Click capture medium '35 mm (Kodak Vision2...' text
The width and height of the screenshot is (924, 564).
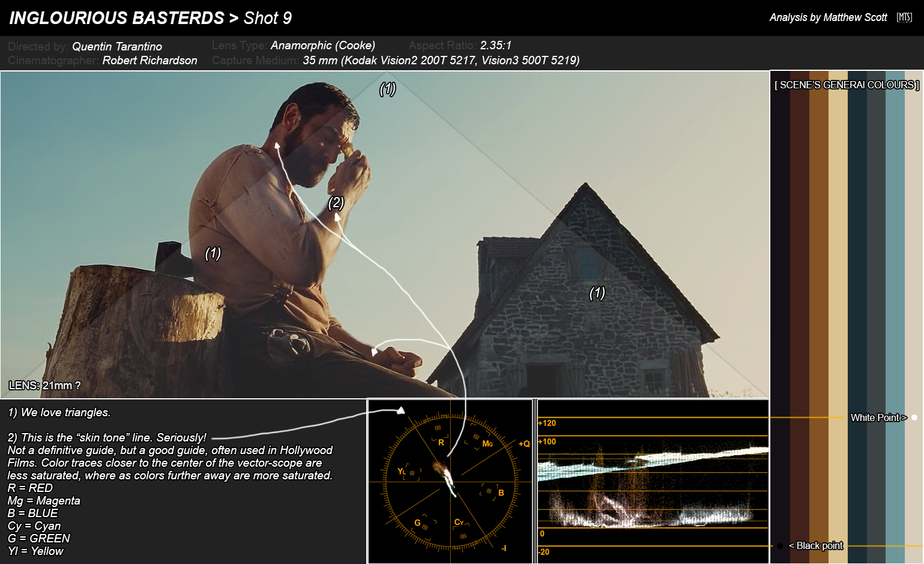point(441,60)
